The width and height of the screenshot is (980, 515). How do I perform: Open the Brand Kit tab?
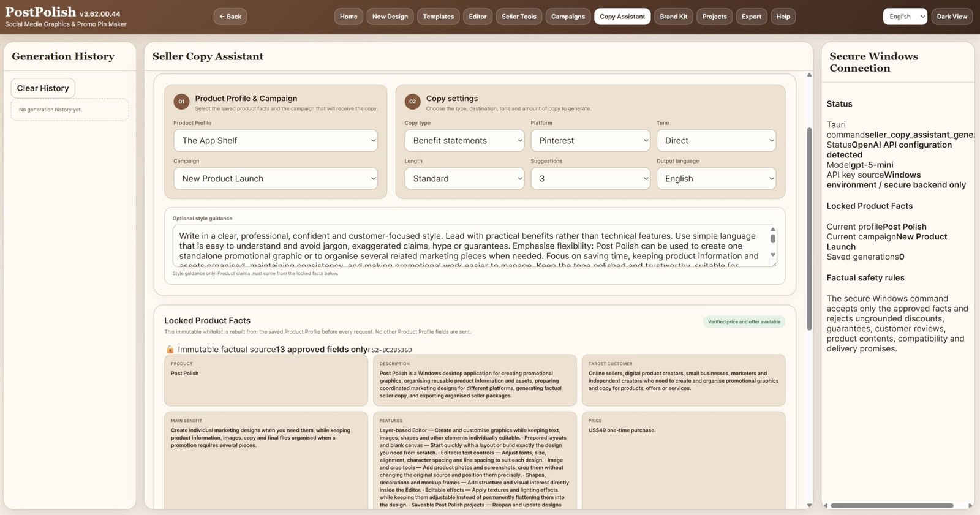coord(674,17)
